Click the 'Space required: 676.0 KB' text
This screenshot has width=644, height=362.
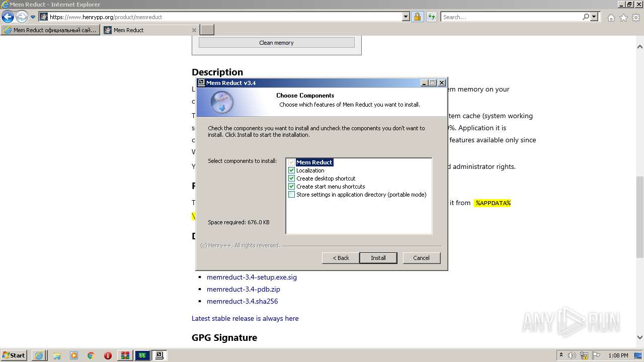coord(238,222)
